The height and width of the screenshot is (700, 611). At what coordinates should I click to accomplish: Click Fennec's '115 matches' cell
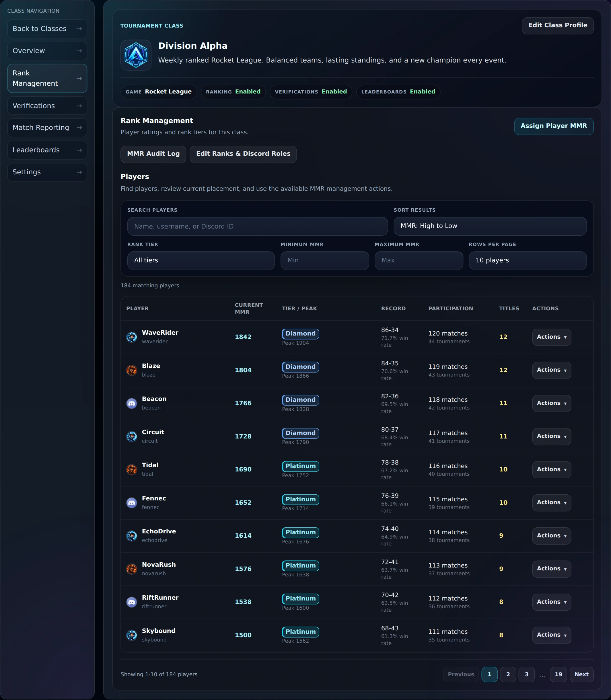pyautogui.click(x=448, y=499)
